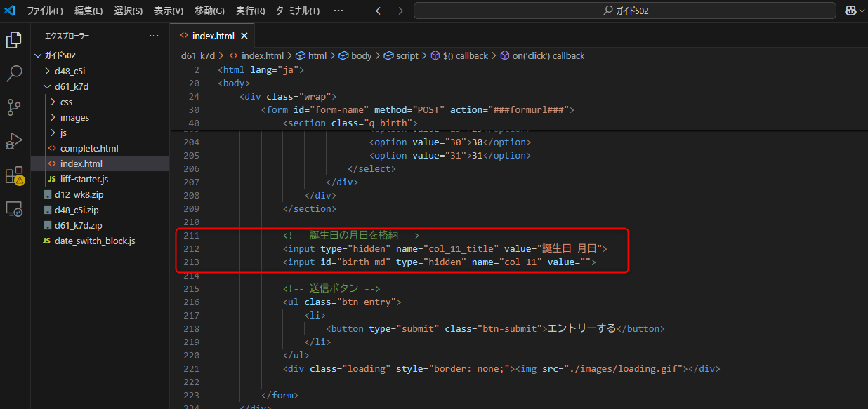The width and height of the screenshot is (868, 409).
Task: Close the index.html editor tab
Action: [x=244, y=36]
